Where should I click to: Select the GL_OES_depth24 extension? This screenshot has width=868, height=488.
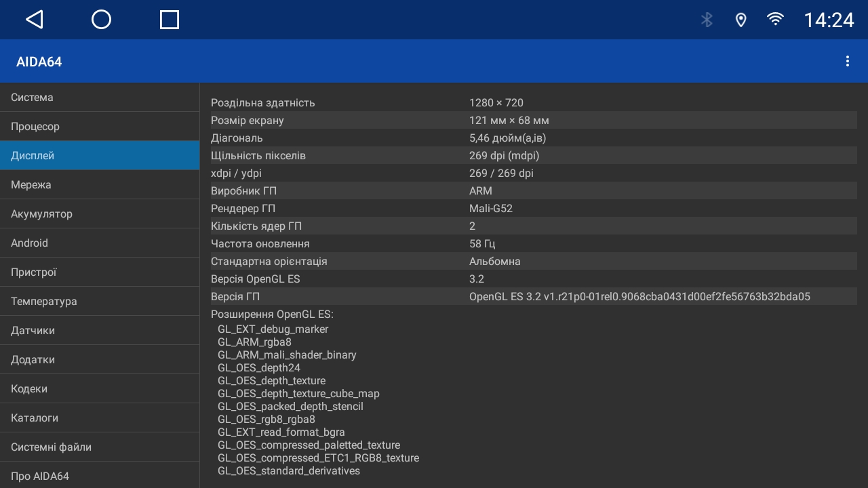pyautogui.click(x=259, y=368)
